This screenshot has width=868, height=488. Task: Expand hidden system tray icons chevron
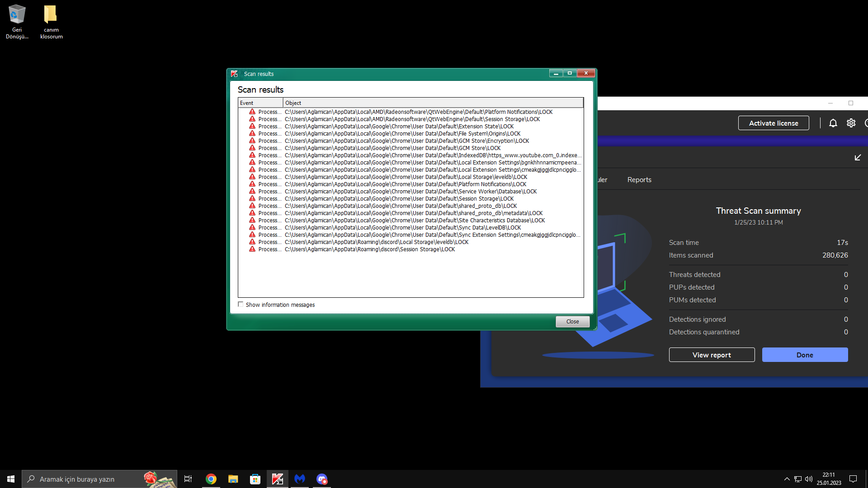(x=787, y=479)
